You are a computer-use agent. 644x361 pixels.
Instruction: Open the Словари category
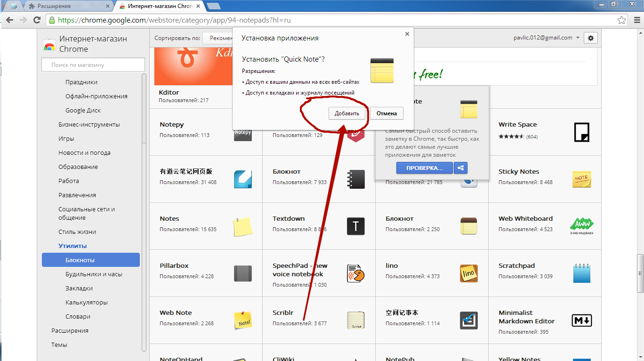point(78,316)
